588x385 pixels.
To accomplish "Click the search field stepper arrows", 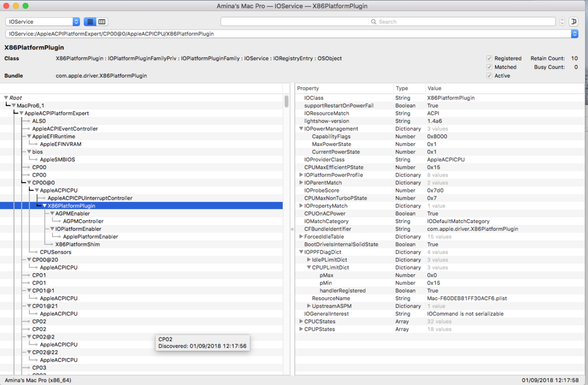I will click(x=562, y=22).
